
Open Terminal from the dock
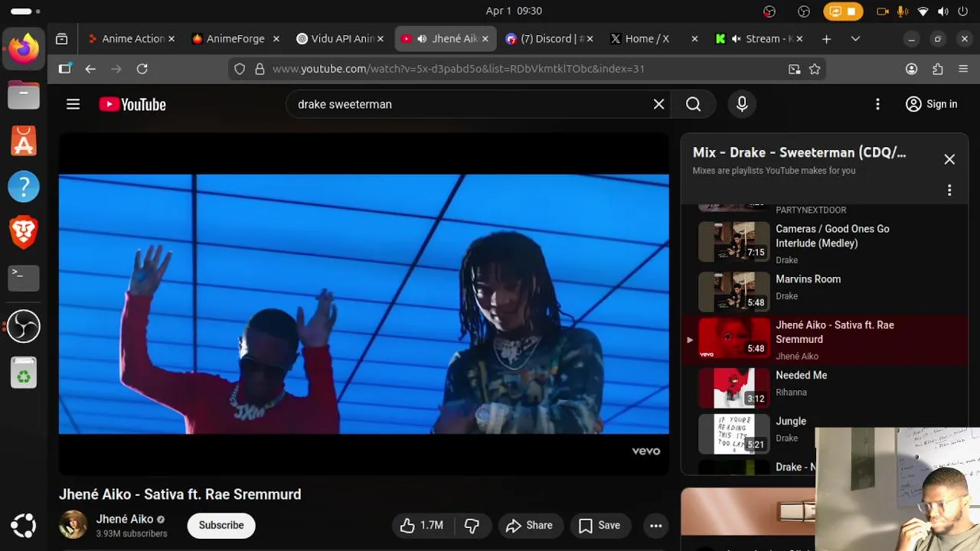[x=24, y=279]
